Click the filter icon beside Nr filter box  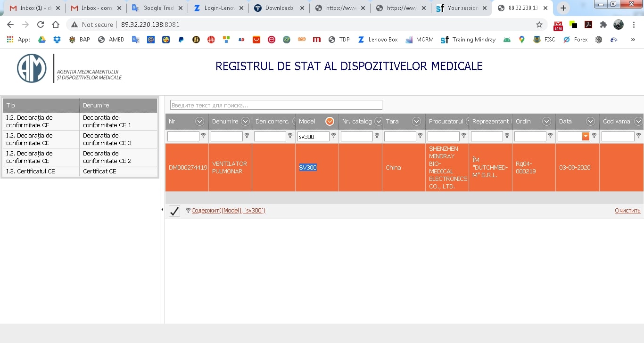click(204, 136)
